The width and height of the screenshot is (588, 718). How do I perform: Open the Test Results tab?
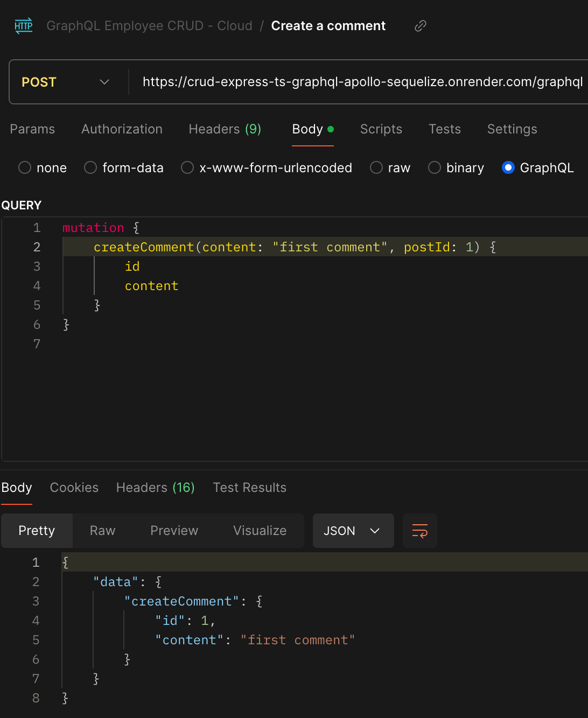pyautogui.click(x=250, y=488)
